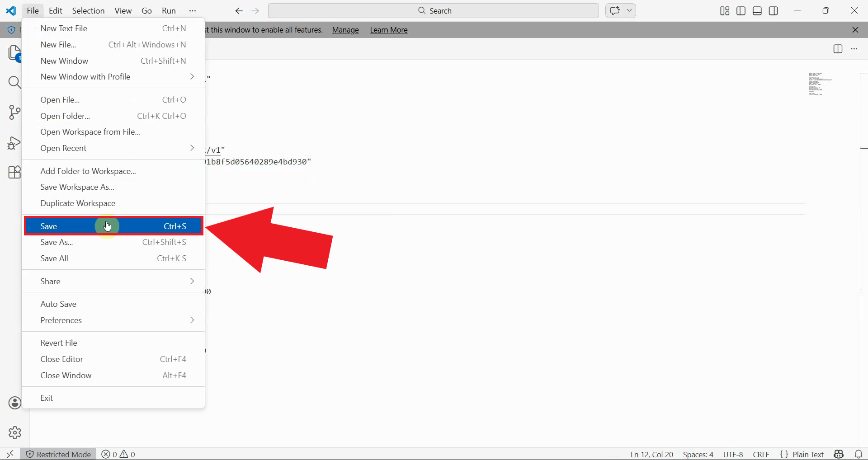Click the Accounts icon in activity bar
The width and height of the screenshot is (868, 460).
coord(14,403)
